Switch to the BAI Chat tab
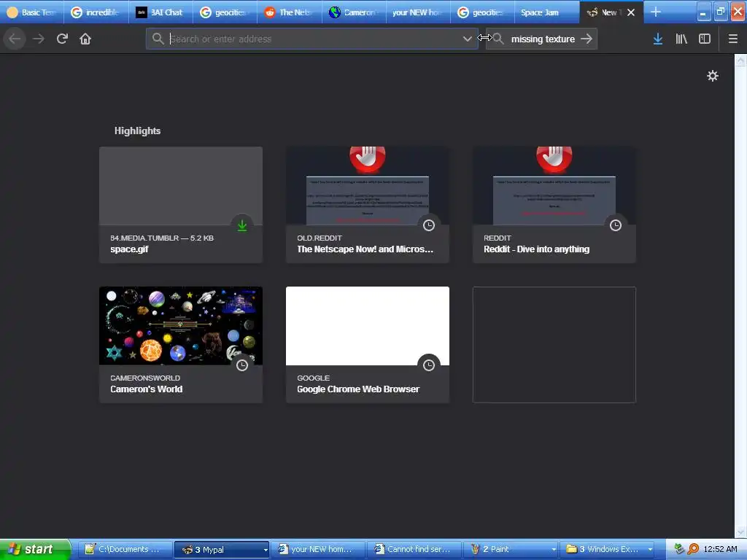The image size is (747, 560). (x=160, y=12)
